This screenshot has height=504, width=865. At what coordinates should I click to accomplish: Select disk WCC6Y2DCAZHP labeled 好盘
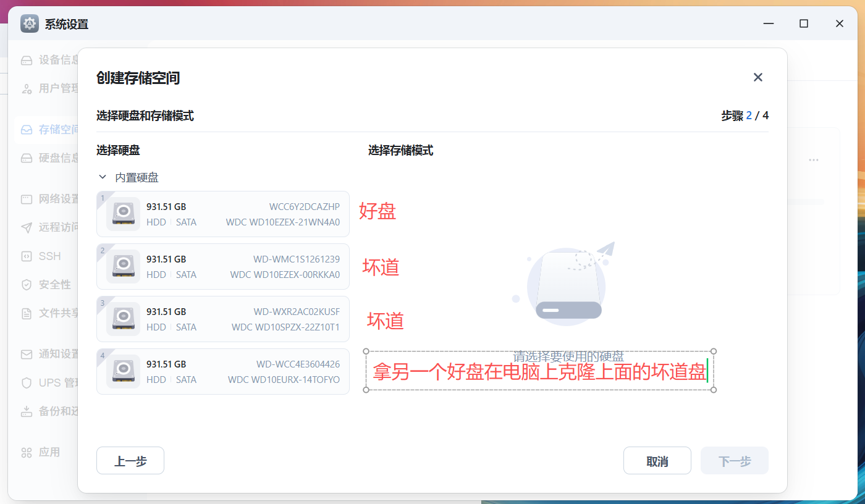[x=222, y=214]
